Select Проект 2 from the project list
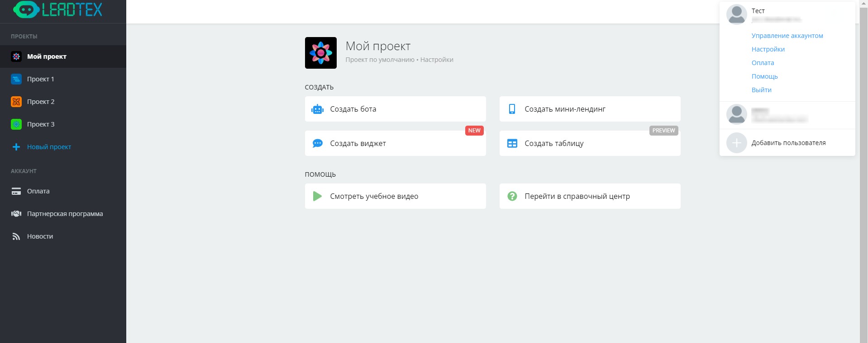This screenshot has width=868, height=343. coord(40,102)
